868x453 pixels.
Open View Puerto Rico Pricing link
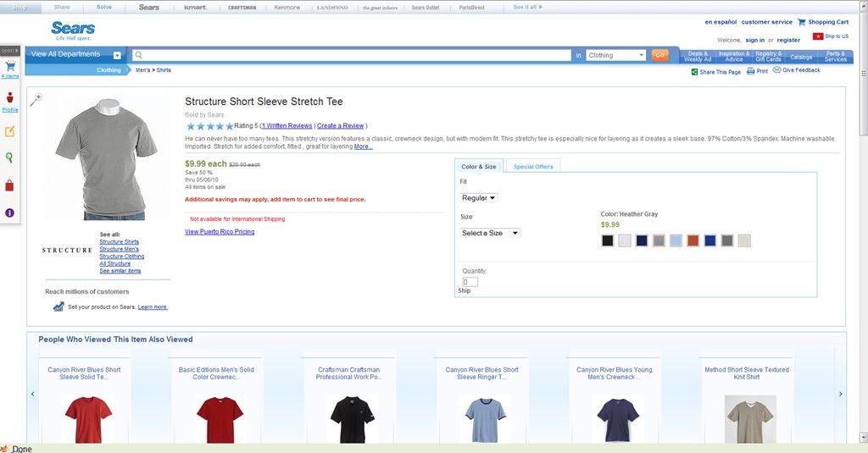220,232
